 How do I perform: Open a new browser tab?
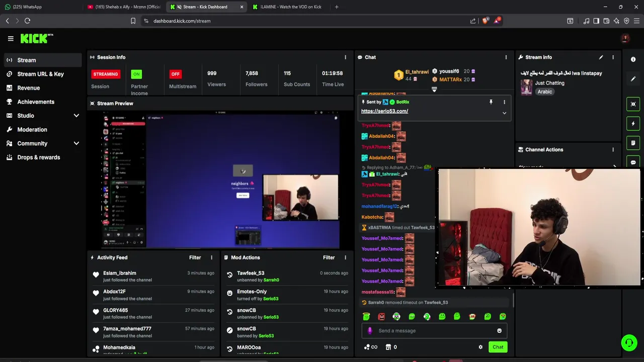tap(337, 7)
